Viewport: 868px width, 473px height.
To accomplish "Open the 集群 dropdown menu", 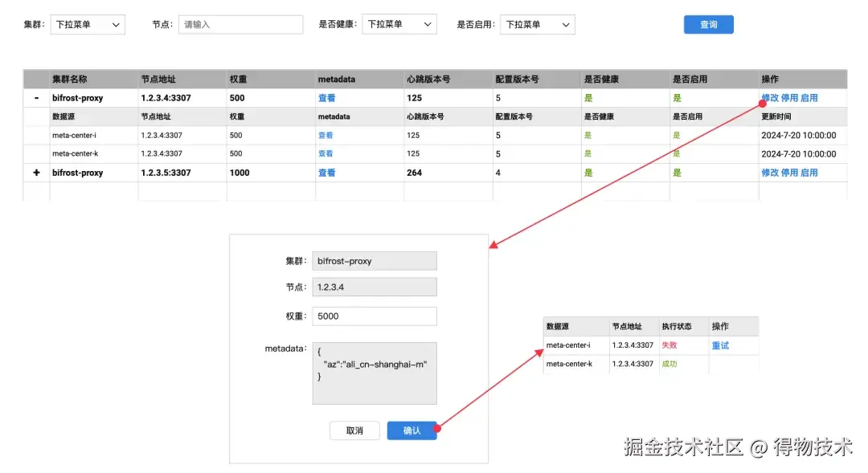I will click(x=87, y=24).
